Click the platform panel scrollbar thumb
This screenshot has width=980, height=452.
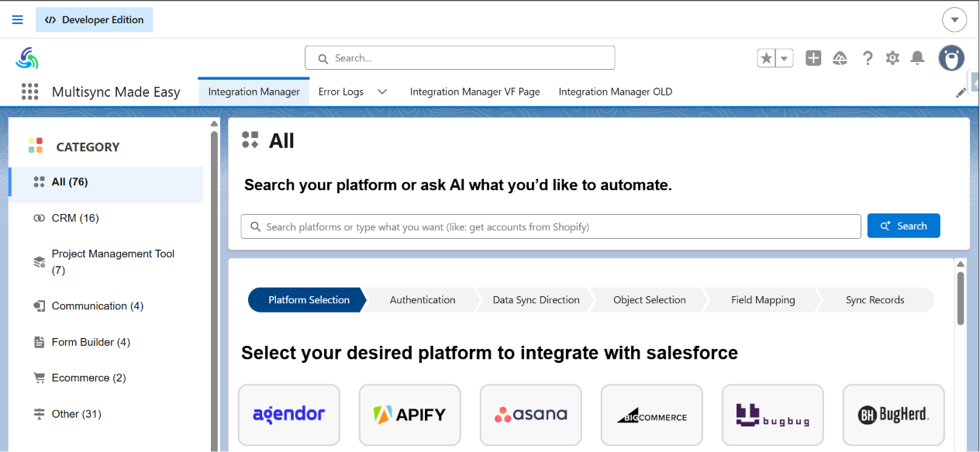point(961,298)
